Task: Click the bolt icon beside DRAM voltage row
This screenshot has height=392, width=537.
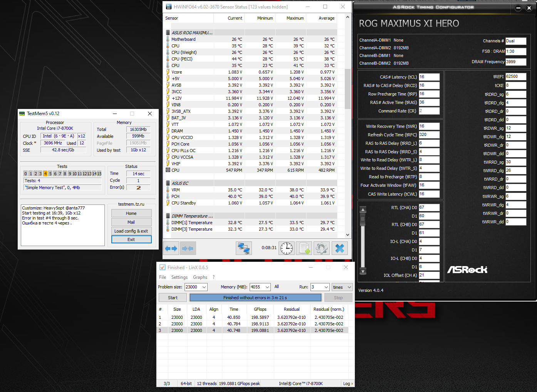Action: [x=168, y=131]
